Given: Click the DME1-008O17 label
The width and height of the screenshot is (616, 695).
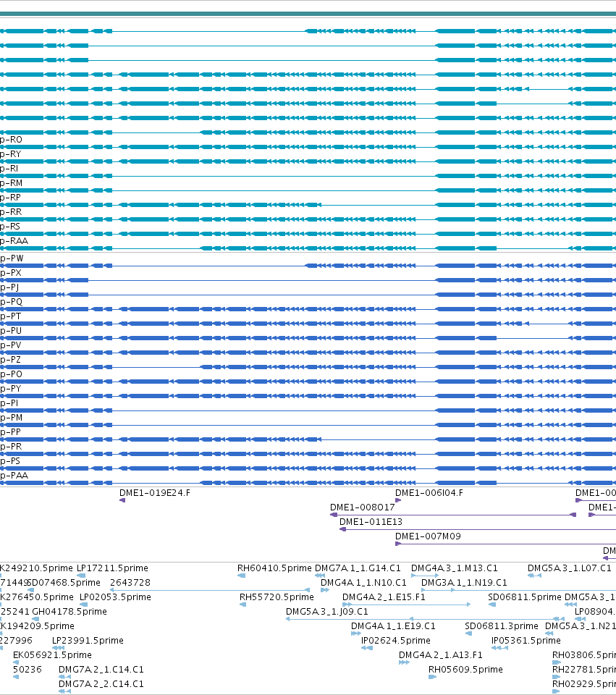Looking at the screenshot, I should [362, 507].
